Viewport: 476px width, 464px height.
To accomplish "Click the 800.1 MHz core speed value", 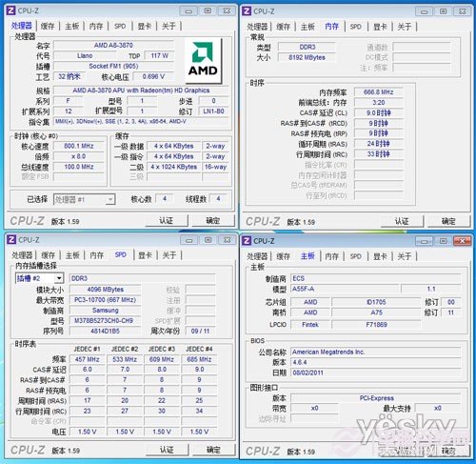I will point(79,146).
